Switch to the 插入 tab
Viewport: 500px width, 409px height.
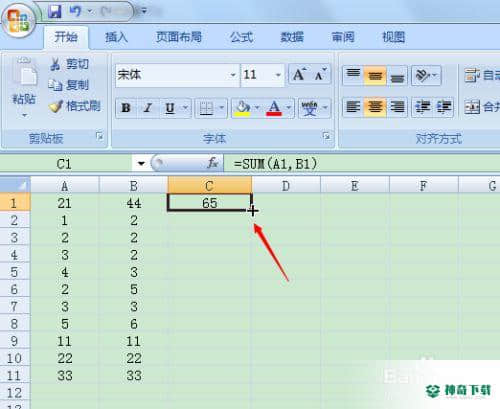tap(116, 37)
